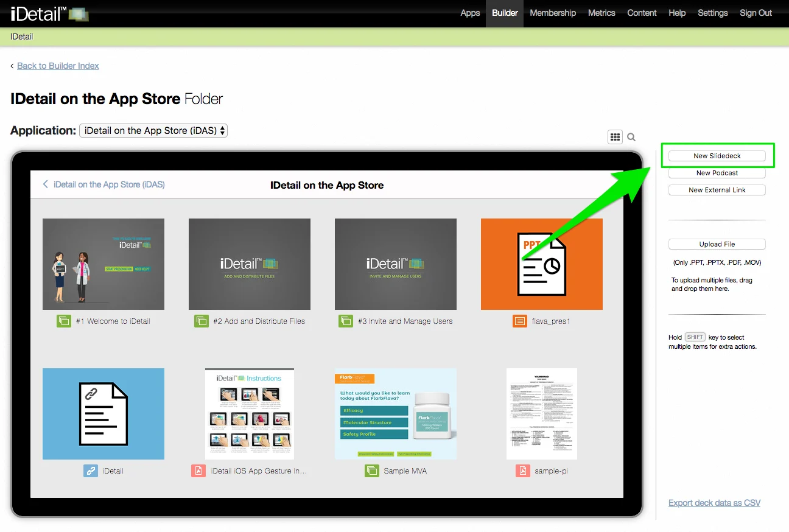Screen dimensions: 789x532
Task: Follow the Back to Builder Index link
Action: pyautogui.click(x=58, y=66)
